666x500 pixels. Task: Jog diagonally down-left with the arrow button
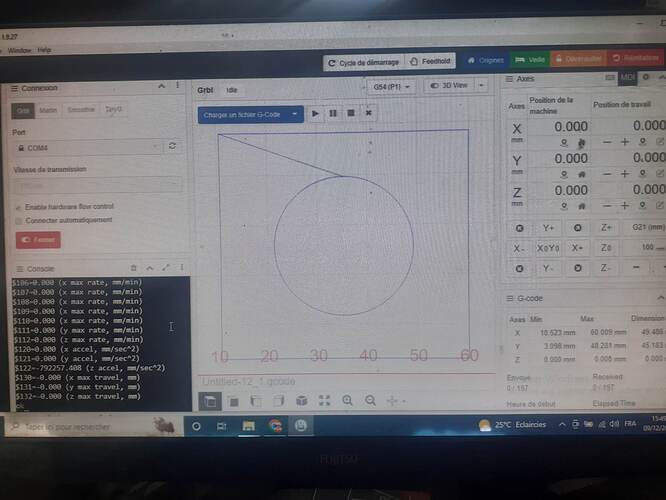(x=519, y=268)
